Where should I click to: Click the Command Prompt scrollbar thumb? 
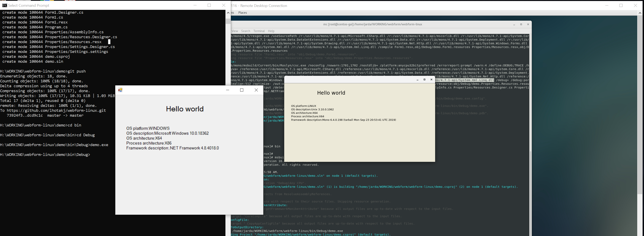click(x=228, y=21)
